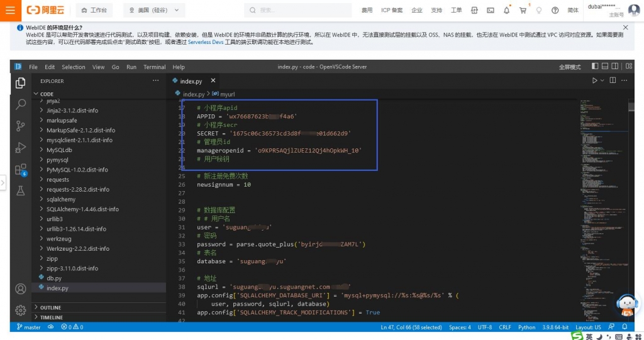The height and width of the screenshot is (340, 644).
Task: Click the top search input field
Action: (297, 10)
